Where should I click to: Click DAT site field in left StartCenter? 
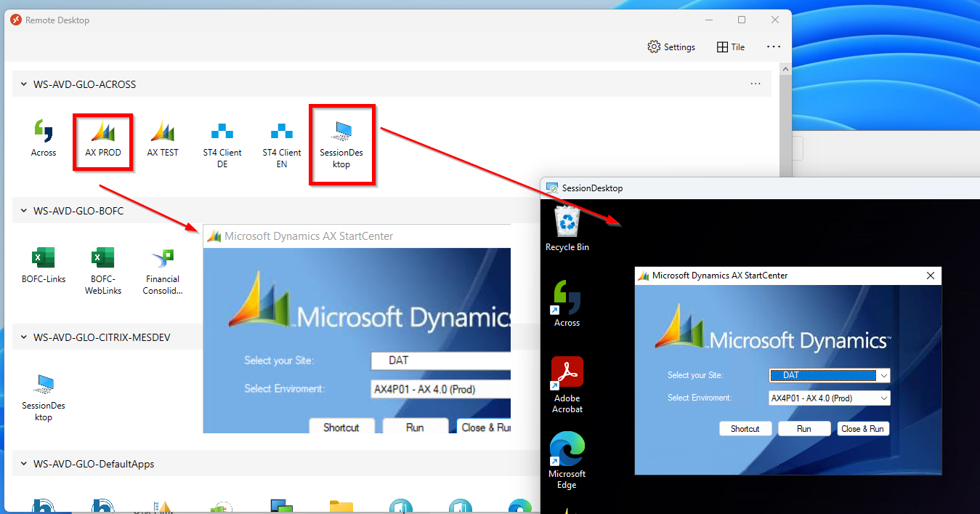click(440, 361)
